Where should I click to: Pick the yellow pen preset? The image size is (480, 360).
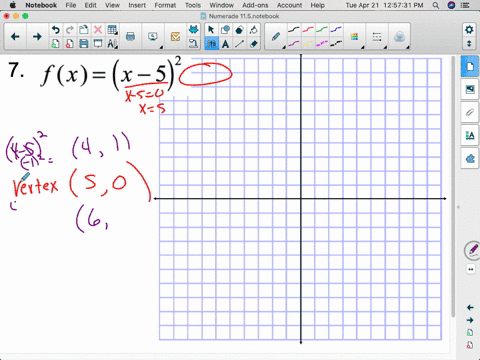[x=308, y=44]
